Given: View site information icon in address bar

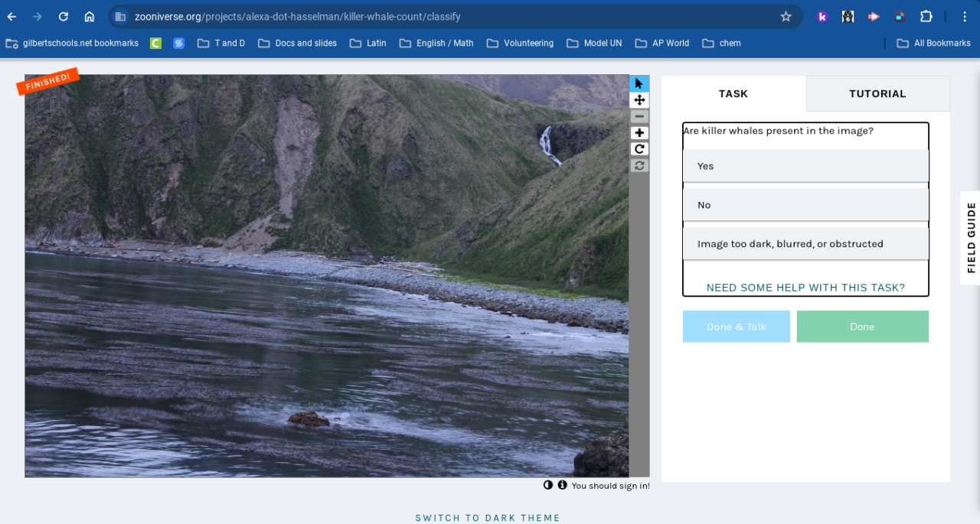Looking at the screenshot, I should tap(120, 16).
